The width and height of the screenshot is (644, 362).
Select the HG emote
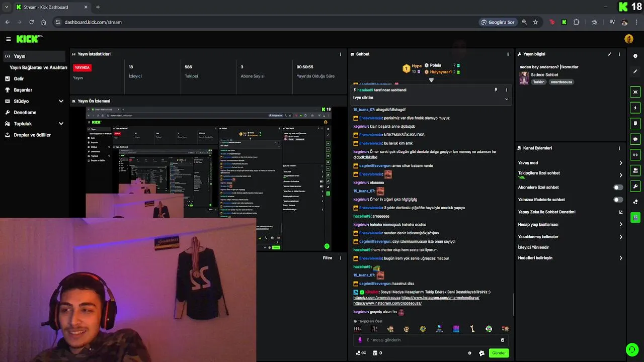point(357,329)
